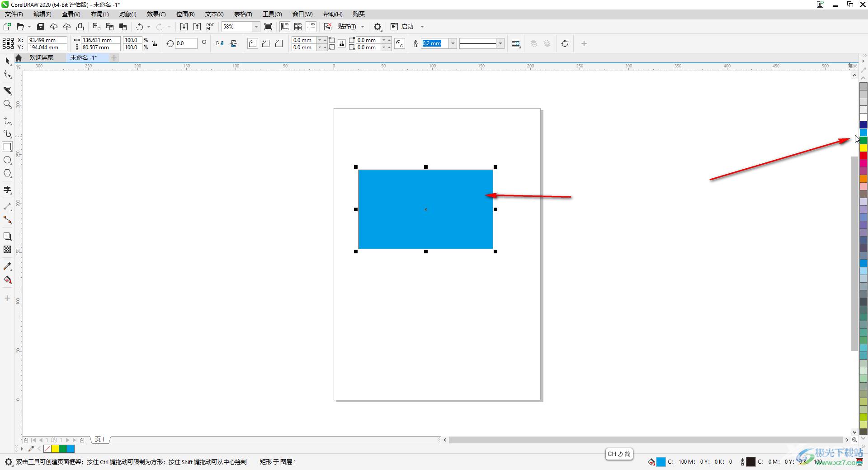
Task: Toggle edit corners together lock
Action: (342, 43)
